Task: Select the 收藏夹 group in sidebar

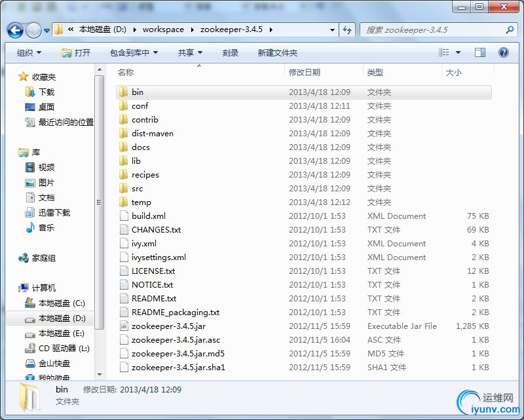Action: pyautogui.click(x=37, y=77)
